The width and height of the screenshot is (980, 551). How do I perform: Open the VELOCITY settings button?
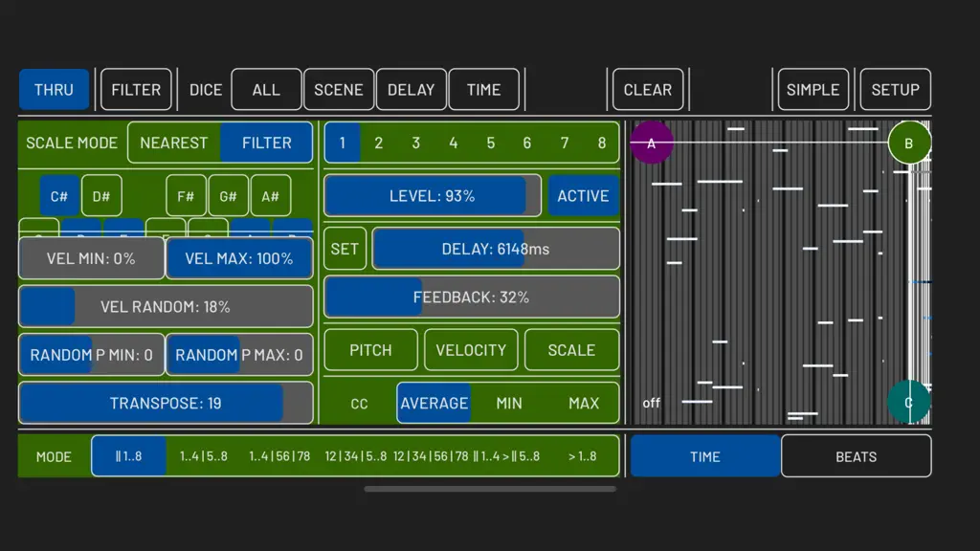coord(471,350)
